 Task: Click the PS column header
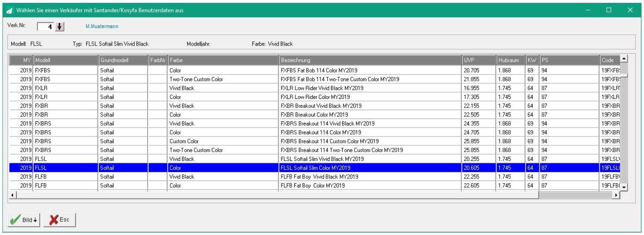570,60
